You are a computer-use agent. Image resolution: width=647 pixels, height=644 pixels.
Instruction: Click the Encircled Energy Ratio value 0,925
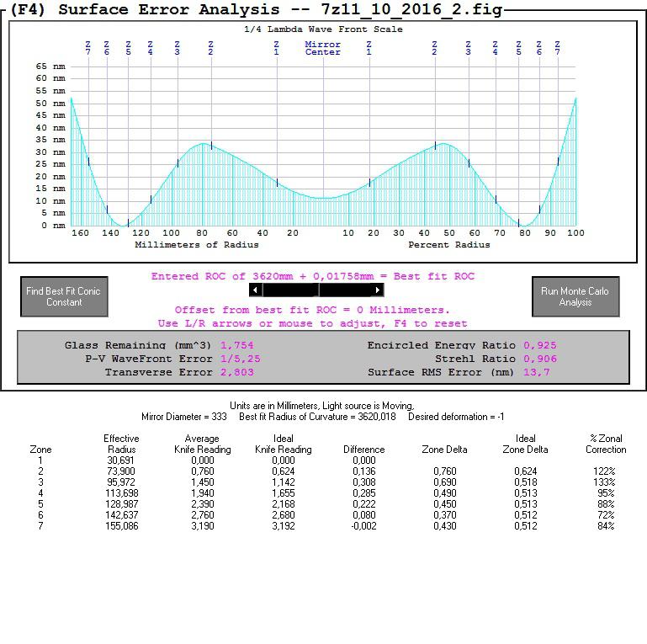(x=540, y=345)
